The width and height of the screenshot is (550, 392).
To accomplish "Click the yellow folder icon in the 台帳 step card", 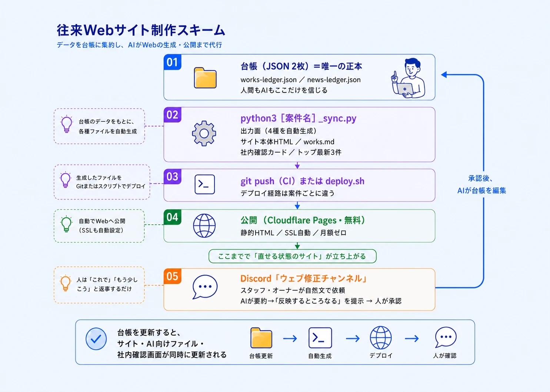I will tap(205, 78).
